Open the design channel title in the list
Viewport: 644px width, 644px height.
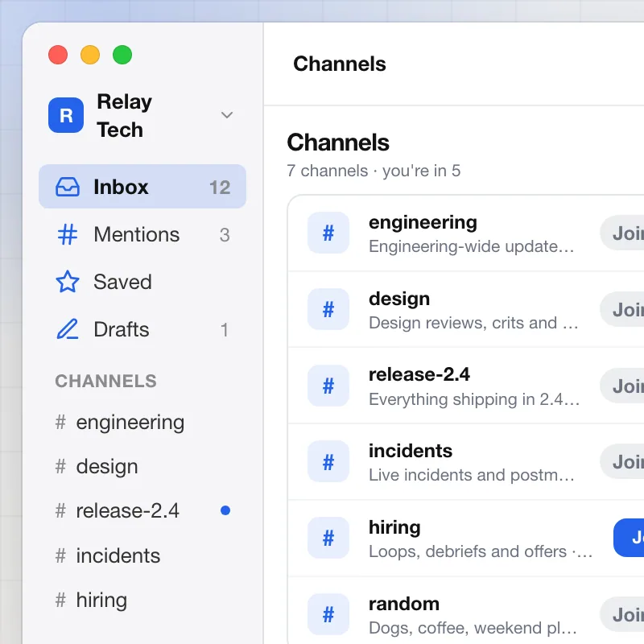399,299
